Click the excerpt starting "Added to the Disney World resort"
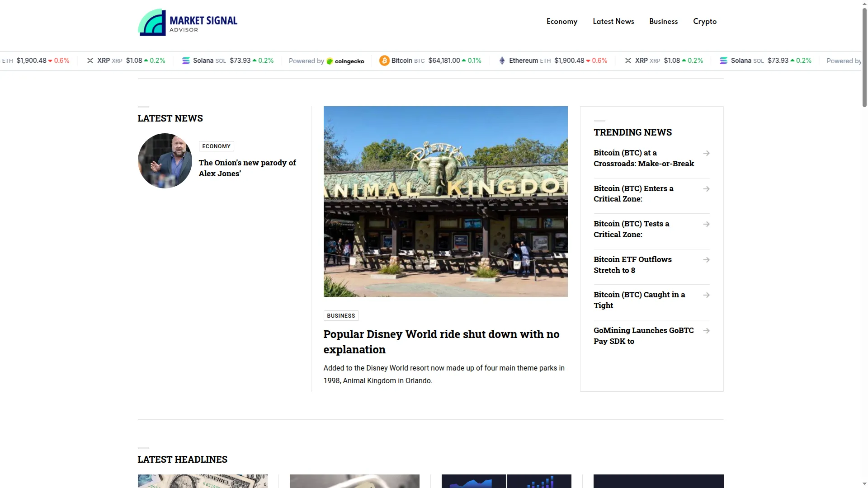 point(444,375)
